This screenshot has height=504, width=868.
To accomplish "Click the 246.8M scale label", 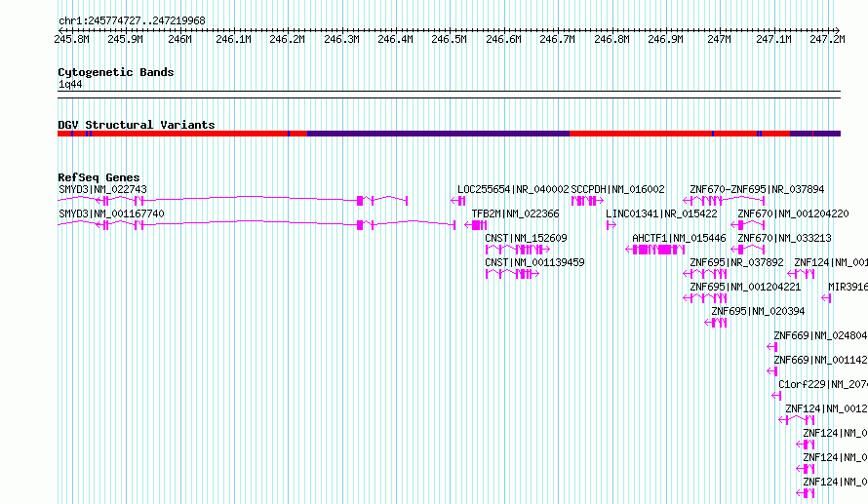I will 612,39.
